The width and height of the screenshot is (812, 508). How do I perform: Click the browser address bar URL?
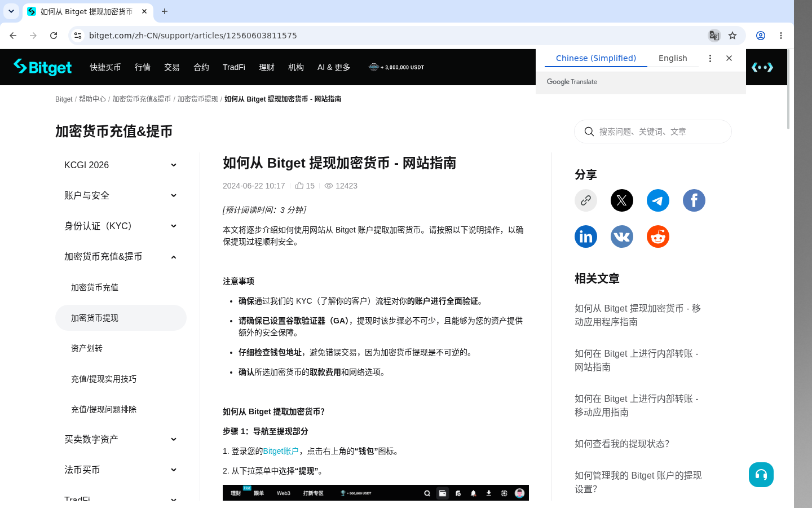click(193, 36)
